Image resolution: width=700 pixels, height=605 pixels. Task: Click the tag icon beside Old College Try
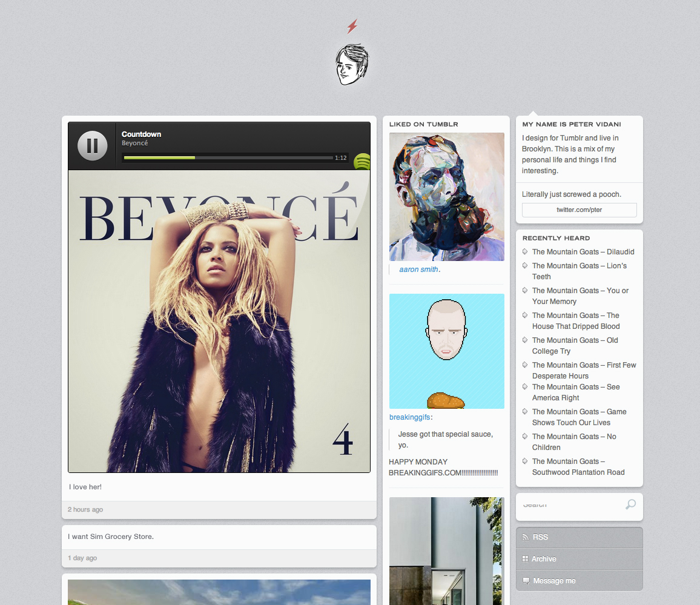pyautogui.click(x=525, y=340)
